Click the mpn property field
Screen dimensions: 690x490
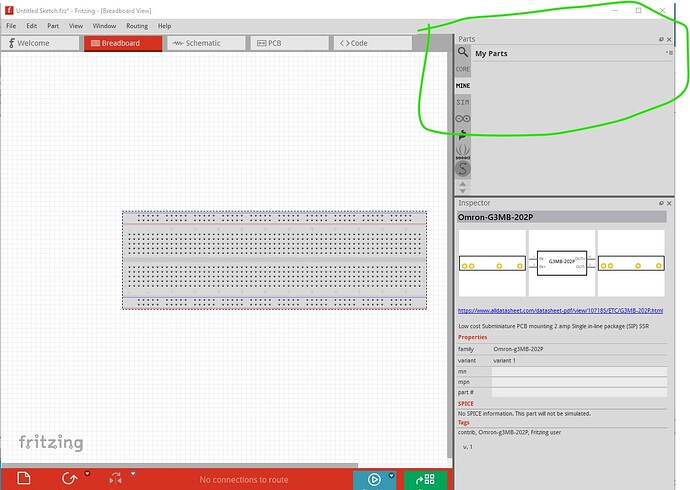tap(579, 382)
